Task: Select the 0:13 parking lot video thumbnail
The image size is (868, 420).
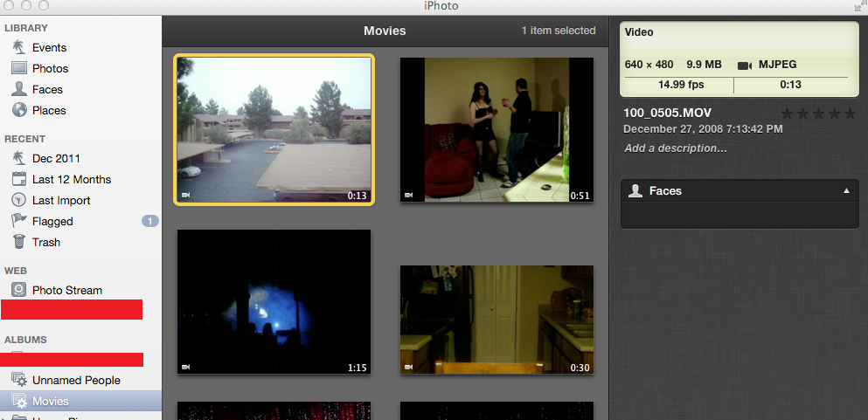Action: [x=274, y=130]
